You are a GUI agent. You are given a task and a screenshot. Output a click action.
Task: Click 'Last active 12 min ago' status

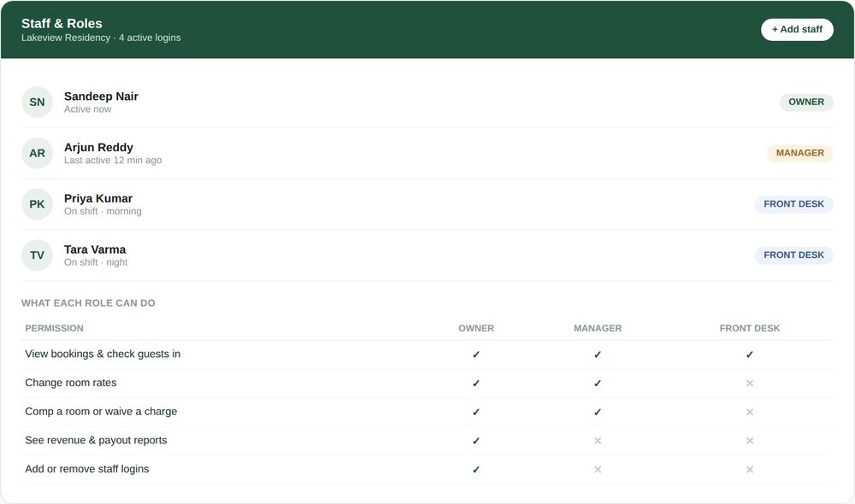[113, 161]
